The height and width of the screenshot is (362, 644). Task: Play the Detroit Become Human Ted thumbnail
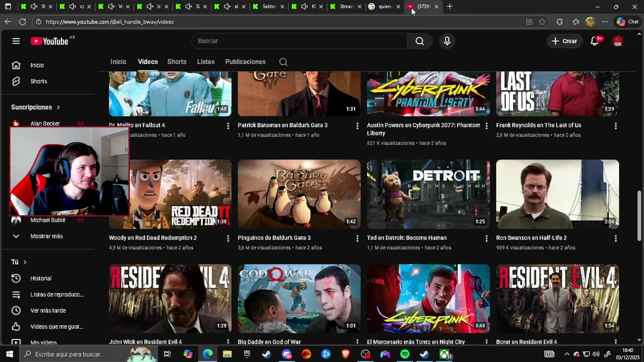point(428,194)
